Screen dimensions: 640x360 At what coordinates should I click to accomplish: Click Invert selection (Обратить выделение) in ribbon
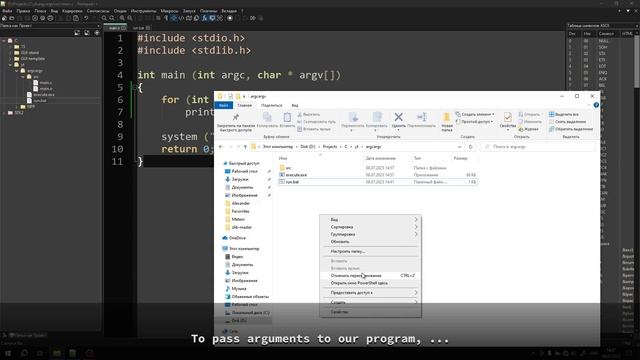click(x=571, y=129)
